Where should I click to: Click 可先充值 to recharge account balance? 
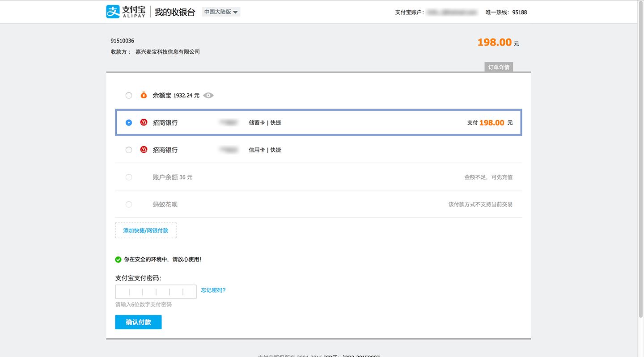[503, 177]
